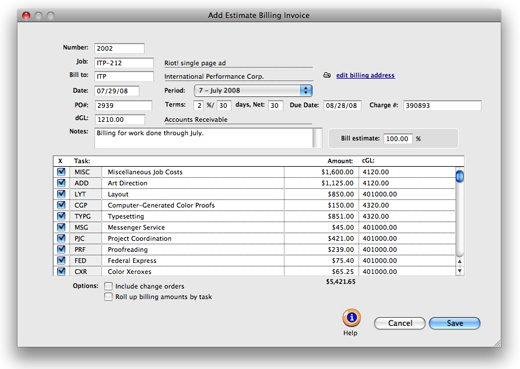Click the Notes field scrollbar
The image size is (520, 369).
pos(318,138)
